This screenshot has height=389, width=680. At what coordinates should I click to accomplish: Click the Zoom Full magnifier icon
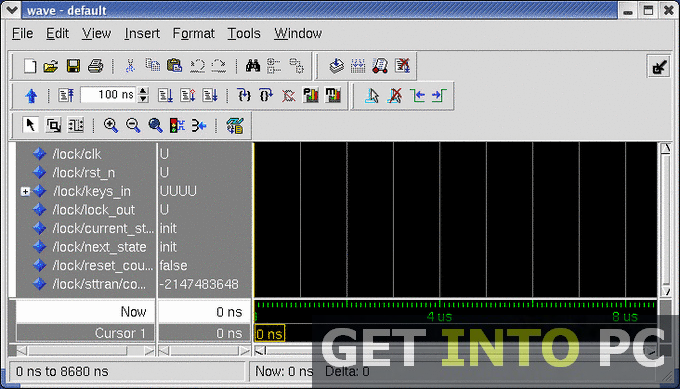[x=155, y=125]
